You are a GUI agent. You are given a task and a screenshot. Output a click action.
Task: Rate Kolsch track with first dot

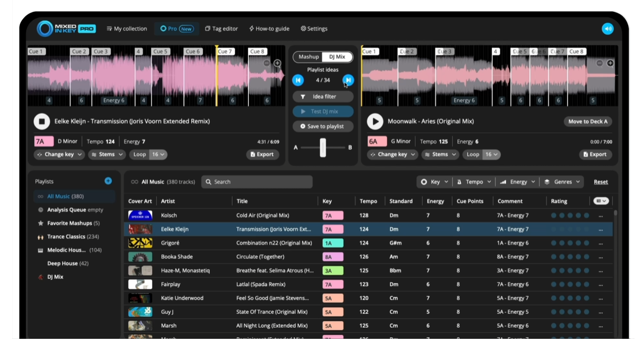[x=554, y=215]
